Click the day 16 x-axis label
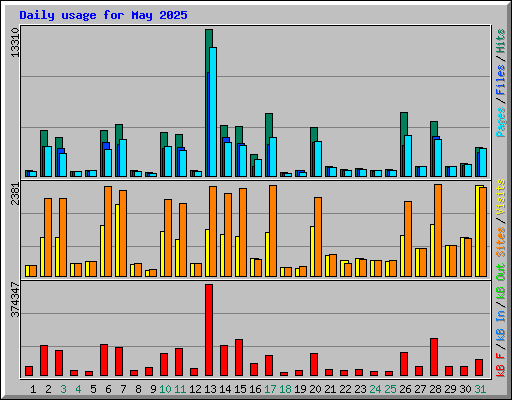 (x=255, y=389)
